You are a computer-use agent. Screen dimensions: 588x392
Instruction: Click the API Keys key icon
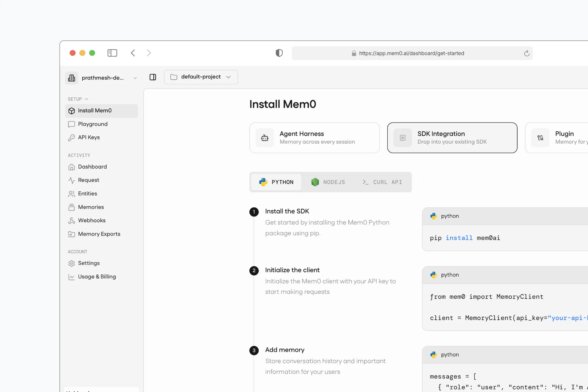[72, 138]
